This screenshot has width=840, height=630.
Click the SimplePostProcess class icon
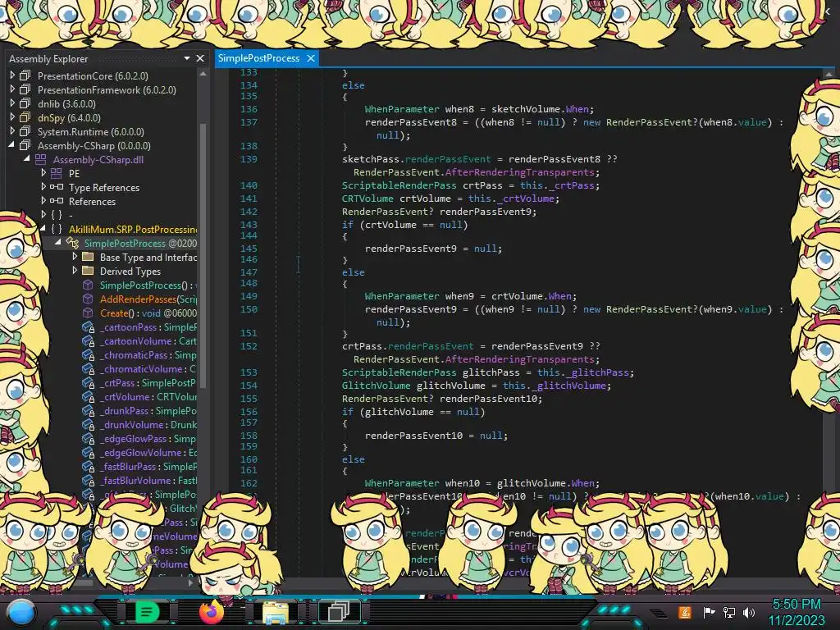pyautogui.click(x=72, y=243)
